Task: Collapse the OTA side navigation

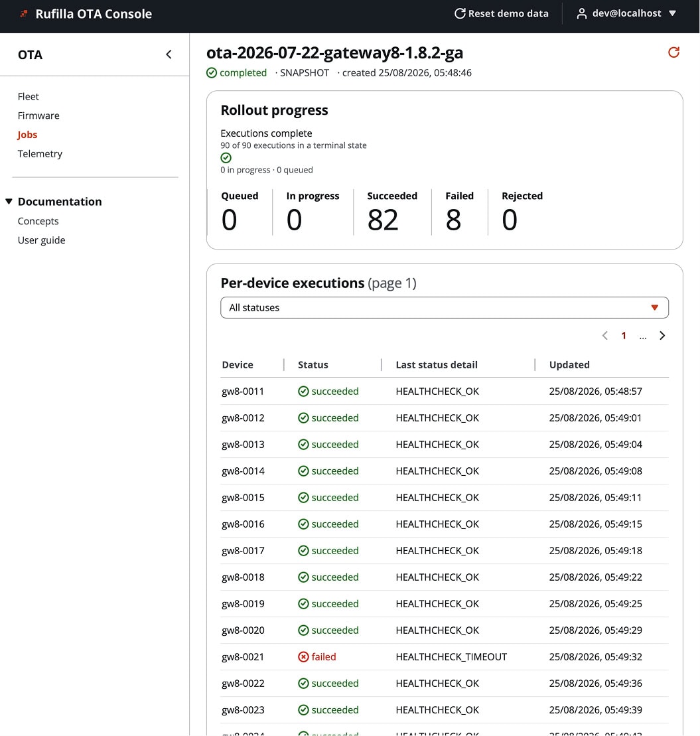Action: 169,54
